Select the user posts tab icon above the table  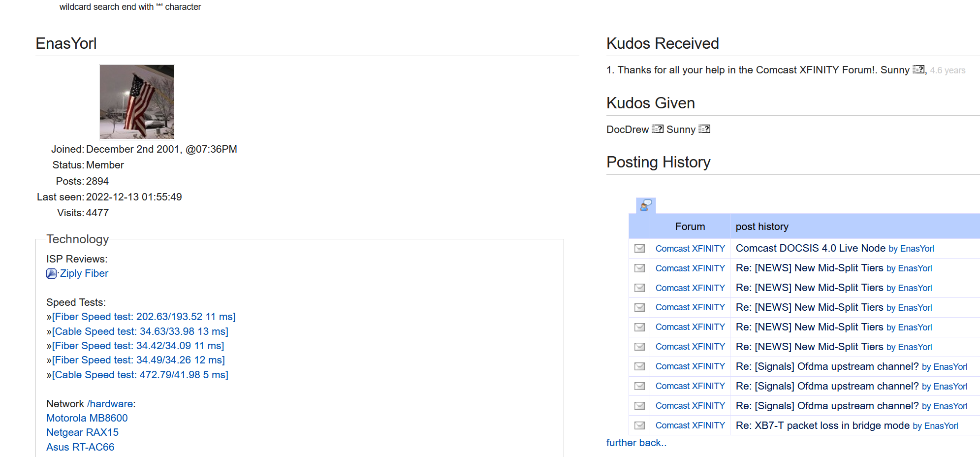pos(646,205)
